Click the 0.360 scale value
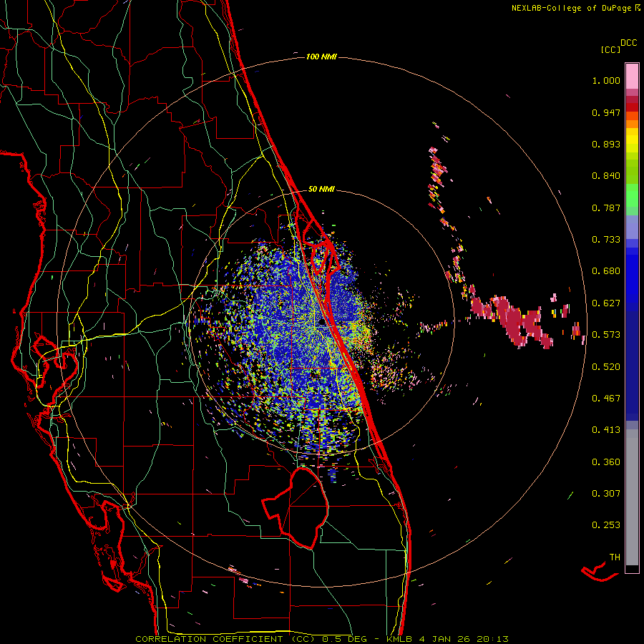 [606, 462]
